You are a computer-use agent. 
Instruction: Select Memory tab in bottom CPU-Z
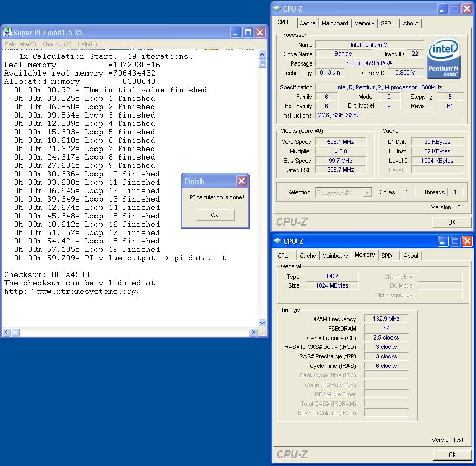pos(365,255)
